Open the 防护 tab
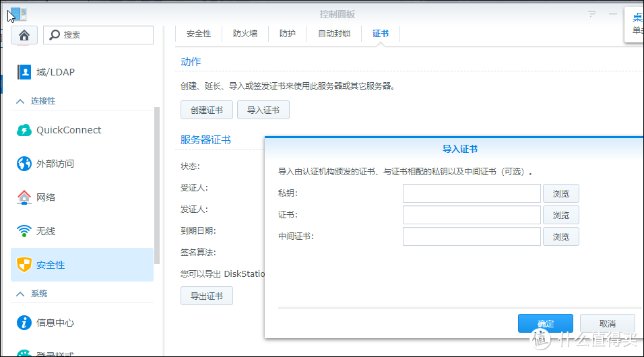 pyautogui.click(x=288, y=34)
